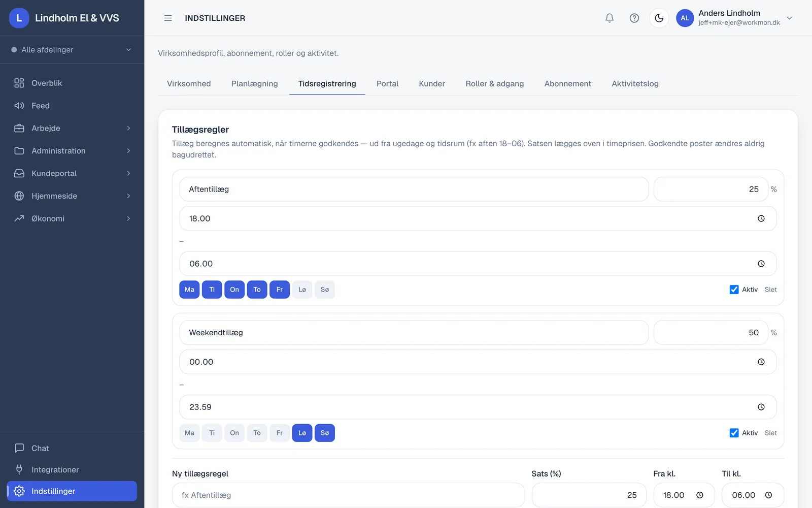Open Feed megaphone item in sidebar
Screen dimensions: 812x508
(x=72, y=106)
